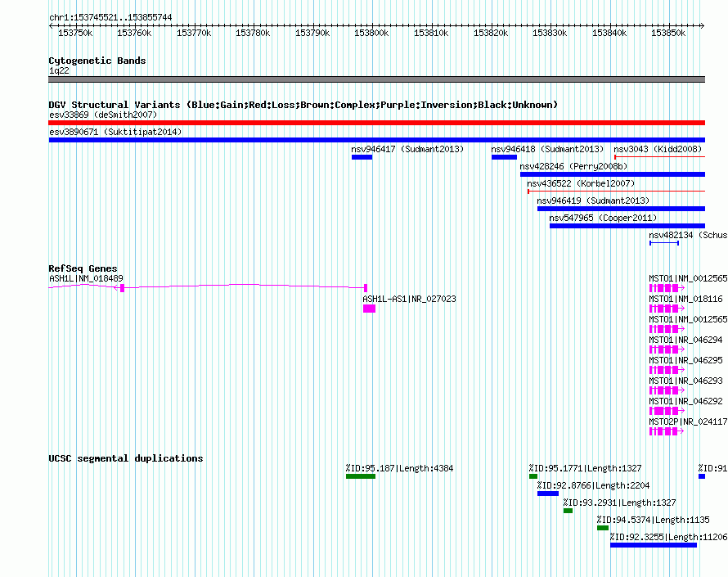The image size is (728, 577).
Task: Click the ASH1L-AS1|NR_027023 label
Action: tap(409, 299)
